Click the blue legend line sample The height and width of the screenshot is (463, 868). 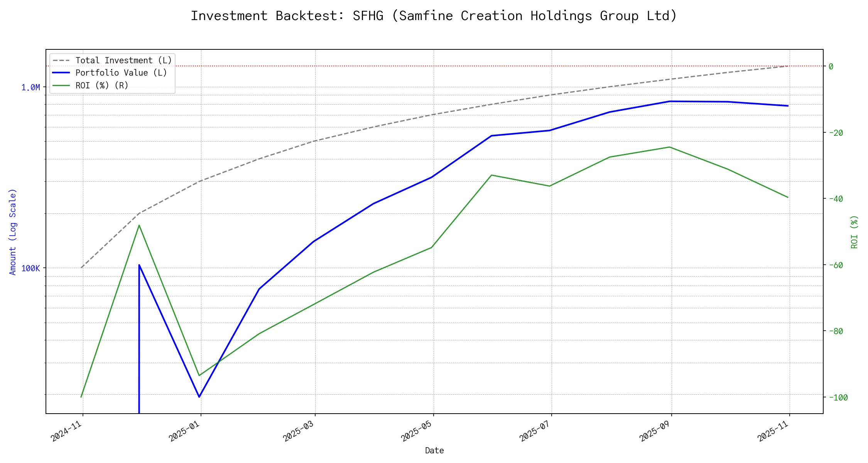61,73
